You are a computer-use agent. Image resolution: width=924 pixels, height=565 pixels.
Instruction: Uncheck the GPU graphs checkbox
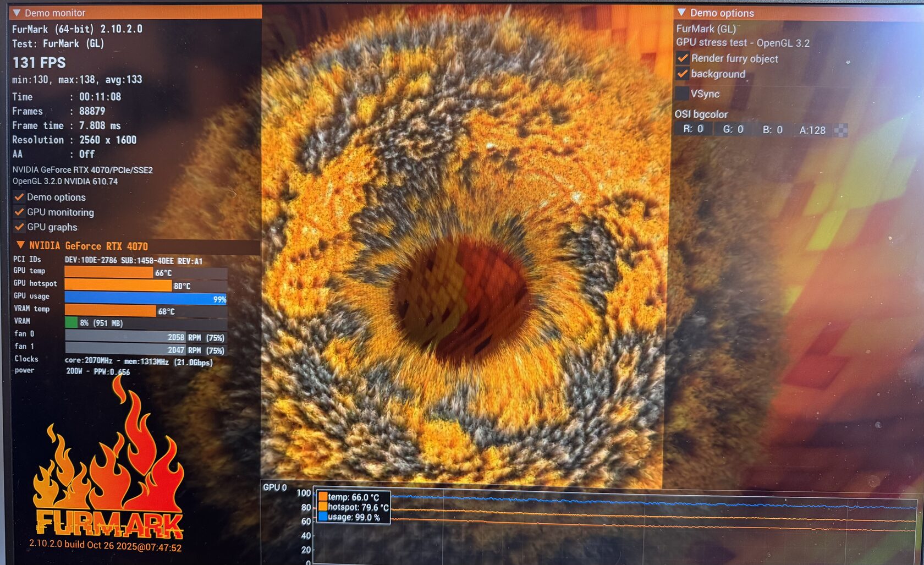pos(19,227)
